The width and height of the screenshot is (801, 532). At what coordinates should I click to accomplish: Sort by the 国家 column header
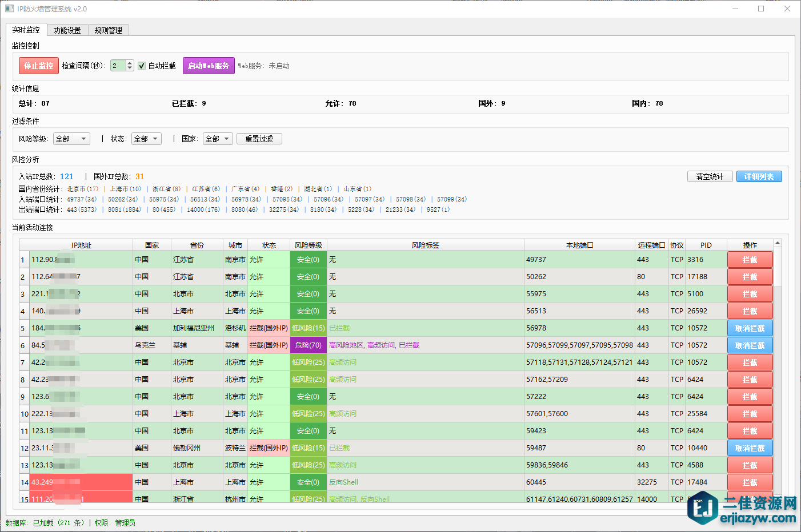tap(152, 245)
